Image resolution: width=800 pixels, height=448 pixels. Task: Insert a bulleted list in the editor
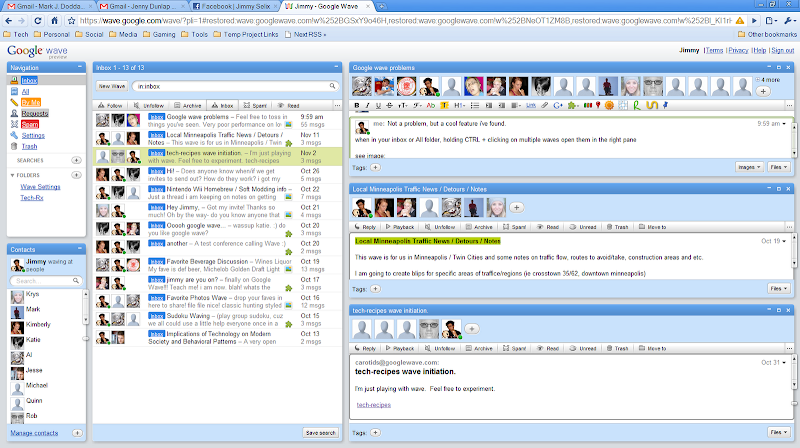pos(474,106)
